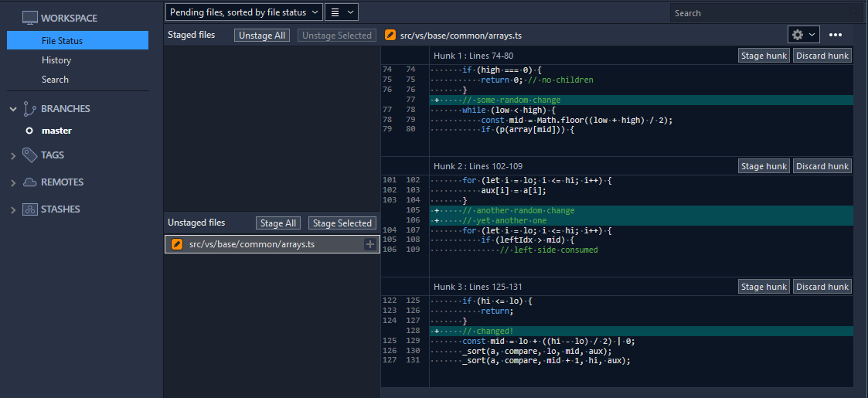Discard hunk 3 (Lines 125-131)
868x398 pixels.
click(x=822, y=287)
